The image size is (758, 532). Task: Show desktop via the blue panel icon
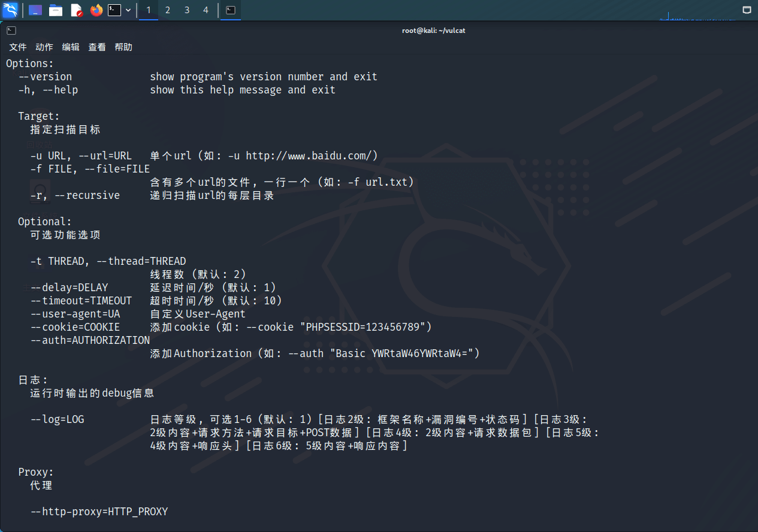coord(35,10)
